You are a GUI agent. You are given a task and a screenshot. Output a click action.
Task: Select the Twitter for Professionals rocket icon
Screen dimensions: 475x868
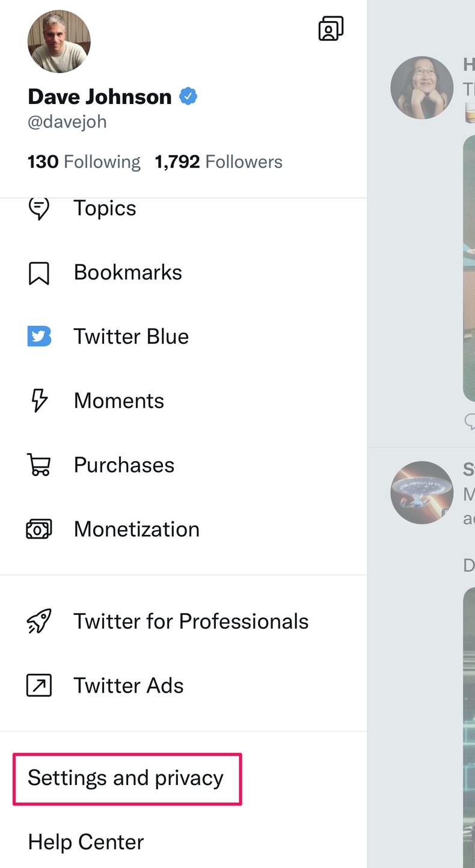(38, 622)
